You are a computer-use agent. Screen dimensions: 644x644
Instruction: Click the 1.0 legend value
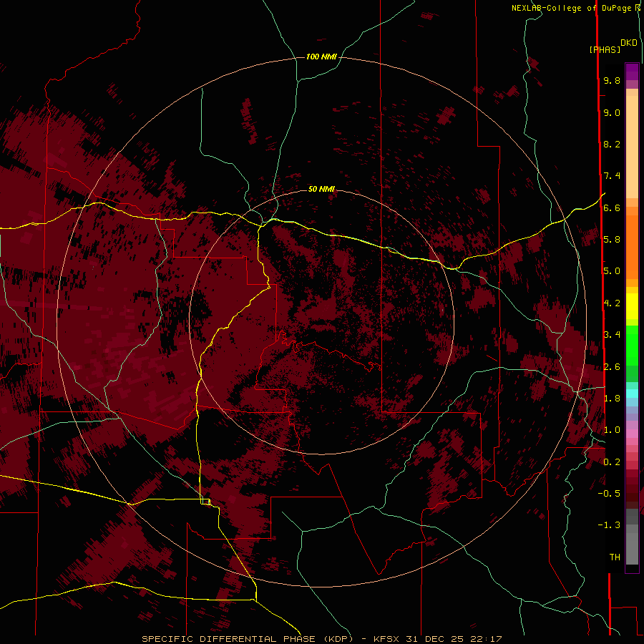[x=612, y=430]
